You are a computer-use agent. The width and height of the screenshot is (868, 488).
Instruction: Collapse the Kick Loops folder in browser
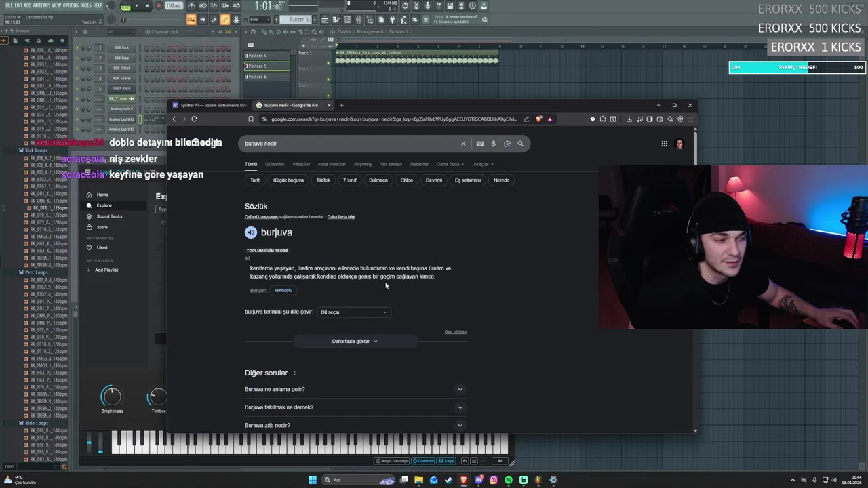click(x=35, y=150)
